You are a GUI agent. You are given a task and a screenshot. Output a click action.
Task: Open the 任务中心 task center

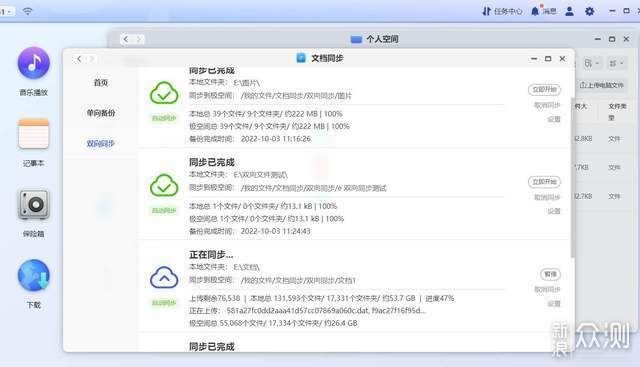pos(502,11)
